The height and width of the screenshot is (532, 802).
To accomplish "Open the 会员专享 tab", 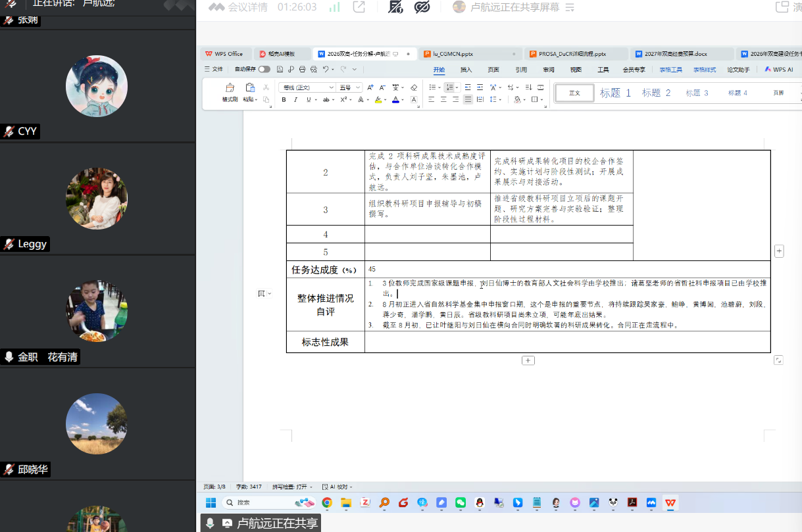I will click(x=634, y=69).
